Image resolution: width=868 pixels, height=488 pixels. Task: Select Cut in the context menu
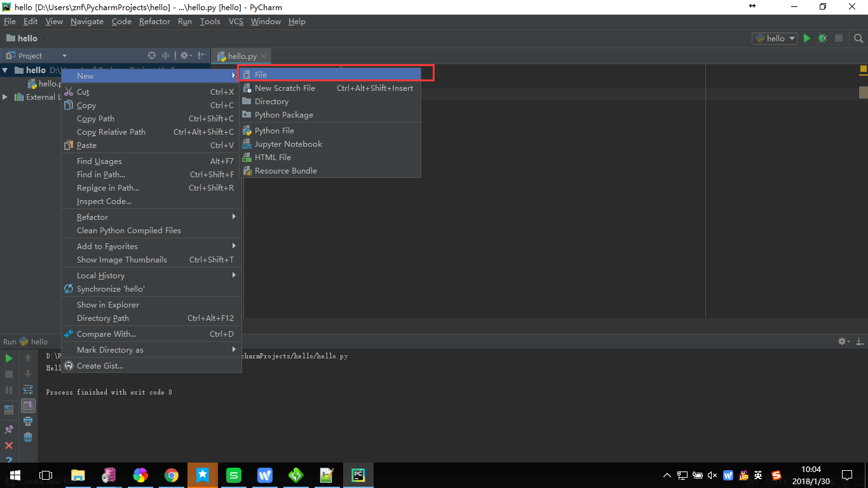point(151,92)
